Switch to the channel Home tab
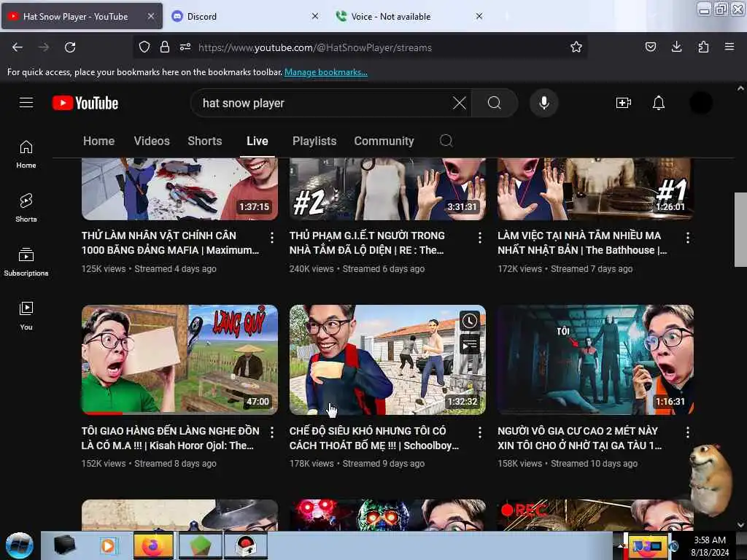Screen dimensions: 747x560 tap(98, 141)
